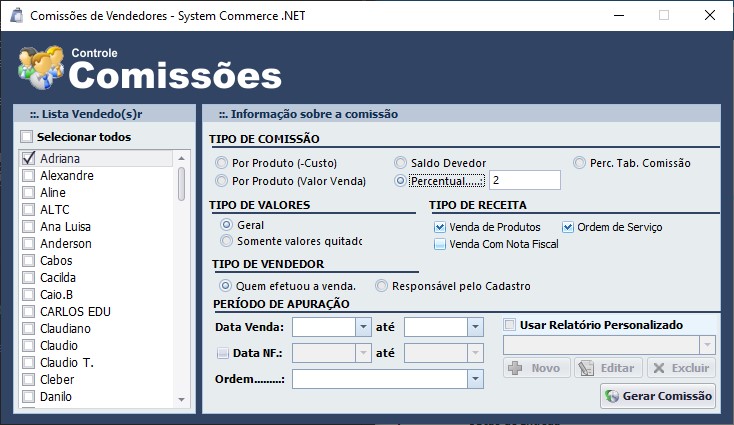Select Por Produto (Valor Venda) radio option

tap(221, 181)
